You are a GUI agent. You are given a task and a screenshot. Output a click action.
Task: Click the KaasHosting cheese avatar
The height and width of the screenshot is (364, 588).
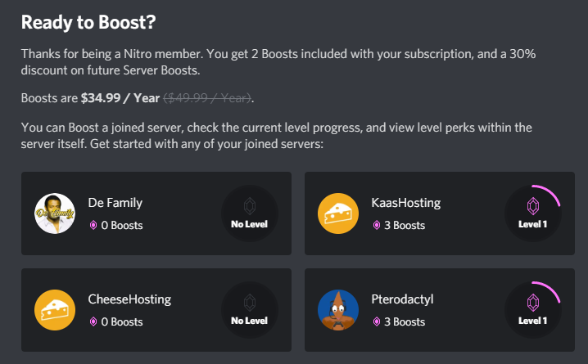pos(338,214)
